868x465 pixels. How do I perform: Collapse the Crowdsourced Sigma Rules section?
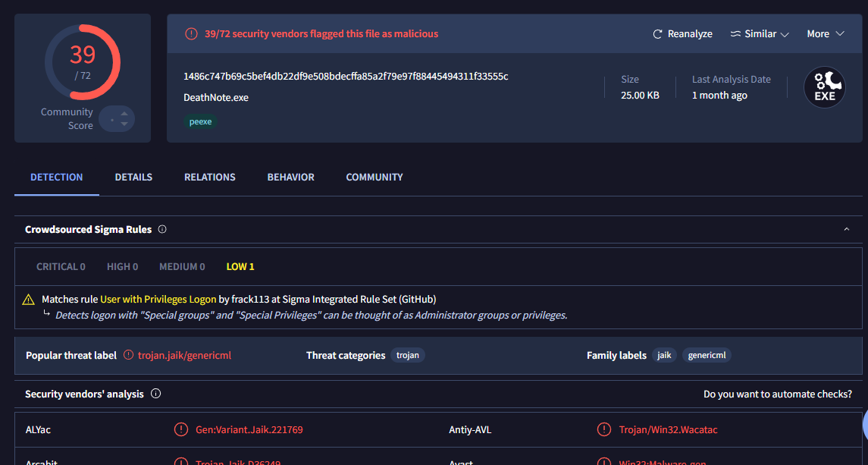(847, 229)
